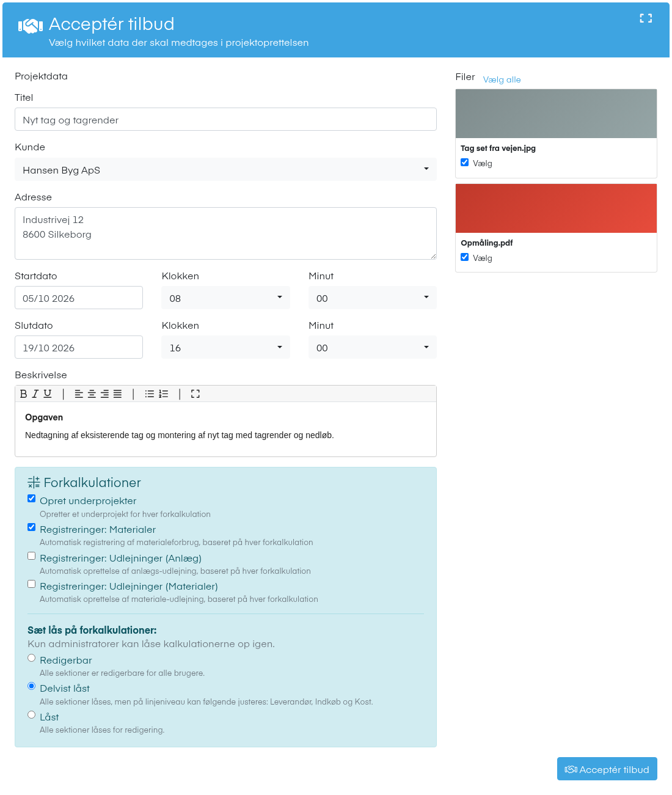Image resolution: width=672 pixels, height=795 pixels.
Task: Select the Redigerbar lock option
Action: [x=32, y=658]
